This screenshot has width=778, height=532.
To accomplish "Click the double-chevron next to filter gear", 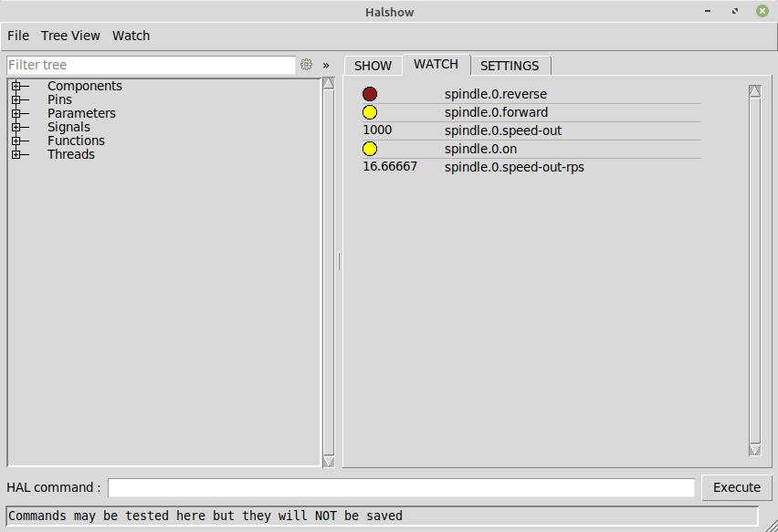I will pyautogui.click(x=326, y=65).
